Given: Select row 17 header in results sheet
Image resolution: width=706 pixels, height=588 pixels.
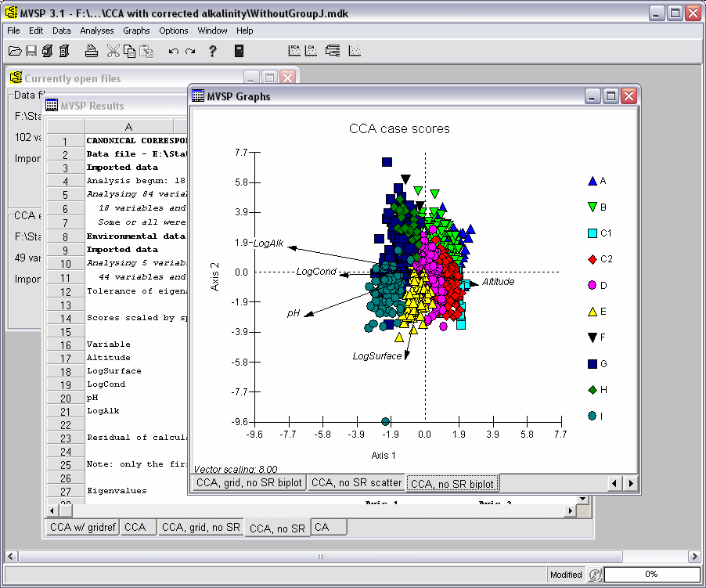Looking at the screenshot, I should [66, 358].
